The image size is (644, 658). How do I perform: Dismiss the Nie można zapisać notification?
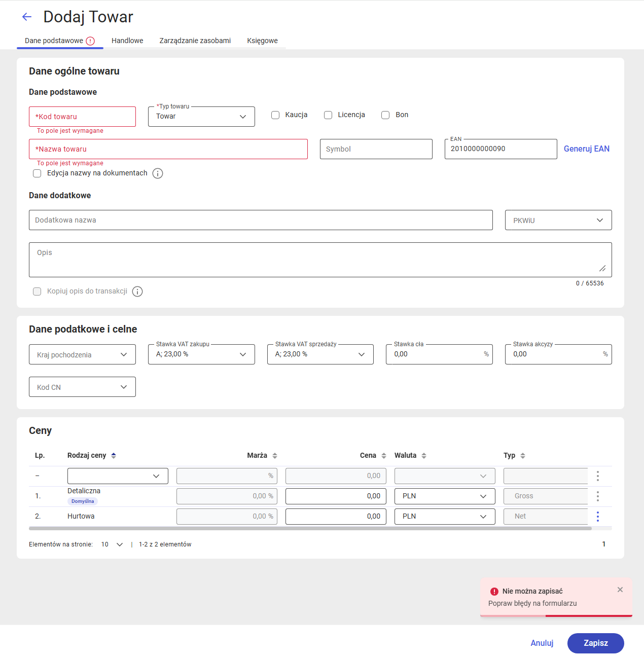620,590
